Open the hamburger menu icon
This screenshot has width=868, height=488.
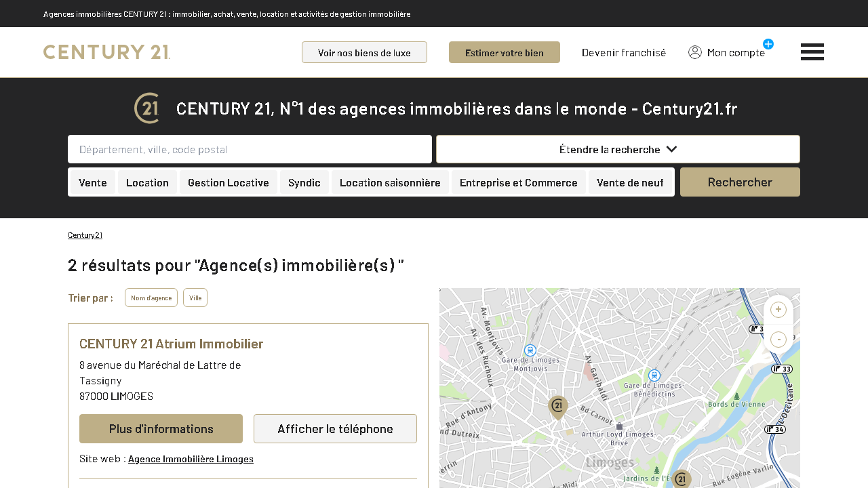click(812, 52)
